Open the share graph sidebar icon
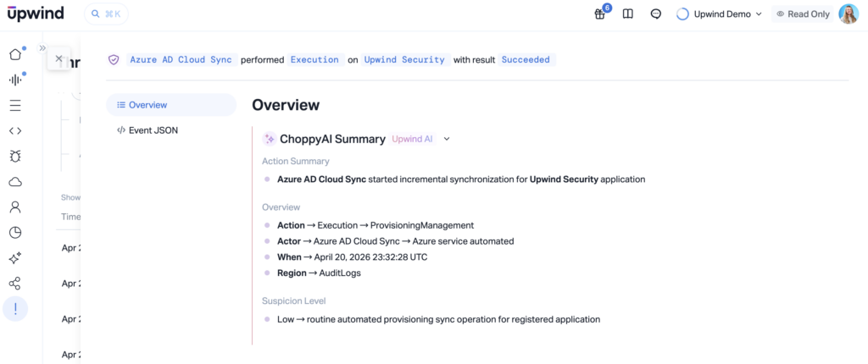Screen dimensions: 868x364 [15, 284]
